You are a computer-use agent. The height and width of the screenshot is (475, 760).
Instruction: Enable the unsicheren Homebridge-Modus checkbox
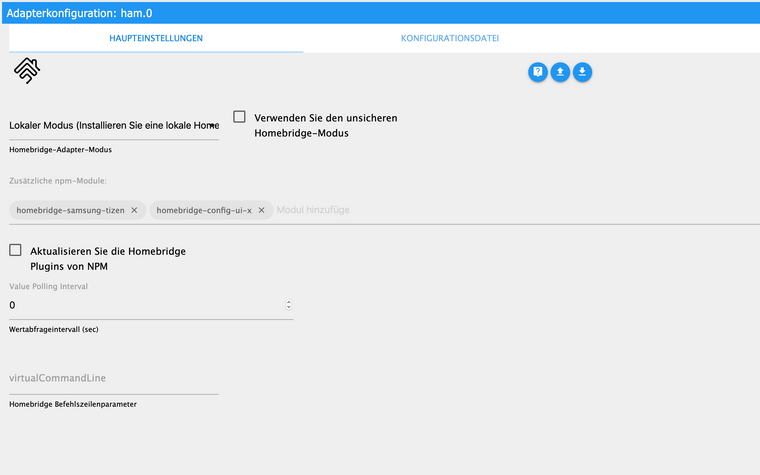pyautogui.click(x=239, y=117)
